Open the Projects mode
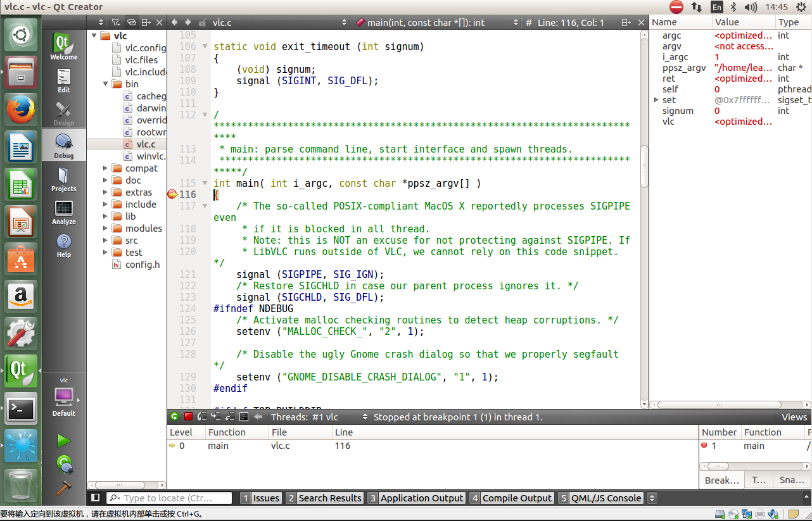The height and width of the screenshot is (521, 812). click(x=64, y=179)
